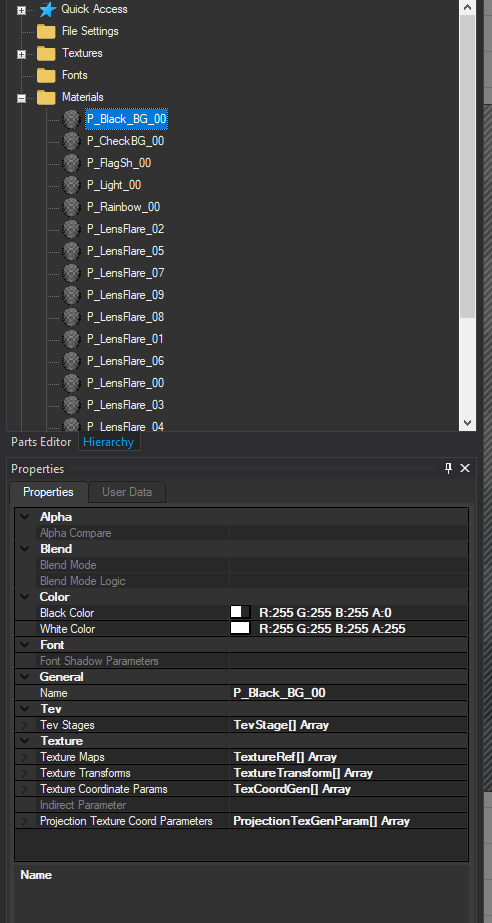Click material sphere icon for P_LensFlare_00
Screen dimensions: 492x923
point(71,383)
